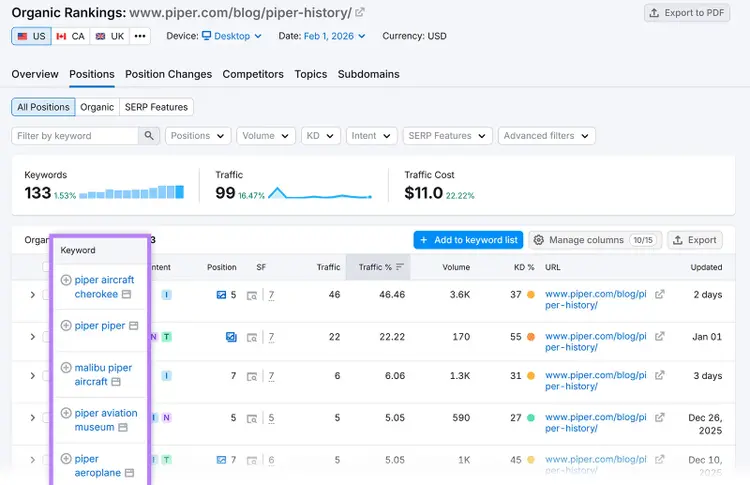Open the URL link in the 2 days row
The height and width of the screenshot is (485, 750).
[x=596, y=299]
